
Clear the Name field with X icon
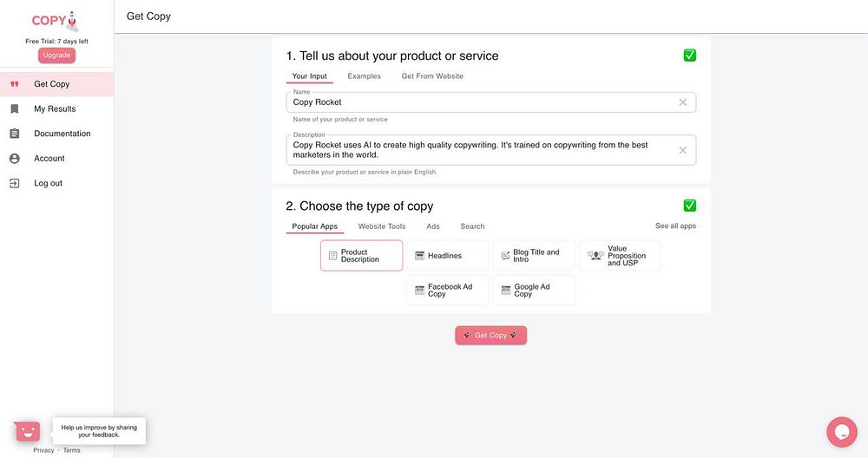coord(683,102)
